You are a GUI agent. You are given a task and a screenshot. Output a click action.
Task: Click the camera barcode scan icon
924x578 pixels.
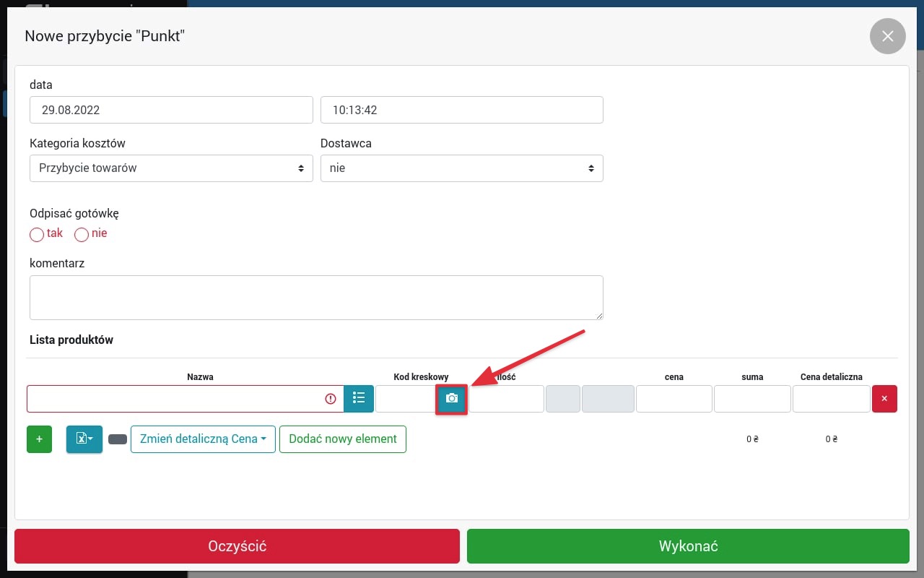[x=451, y=399]
